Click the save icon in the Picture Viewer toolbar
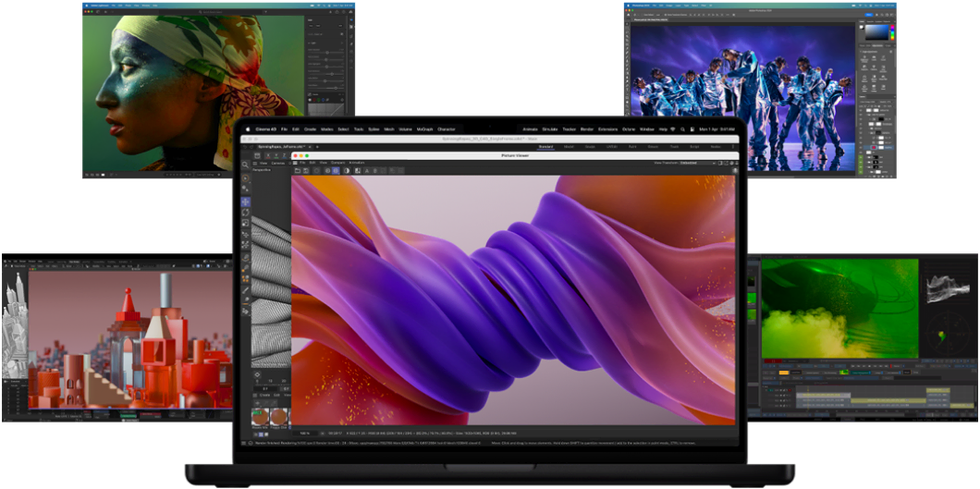Screen dimensions: 980x489 (306, 170)
